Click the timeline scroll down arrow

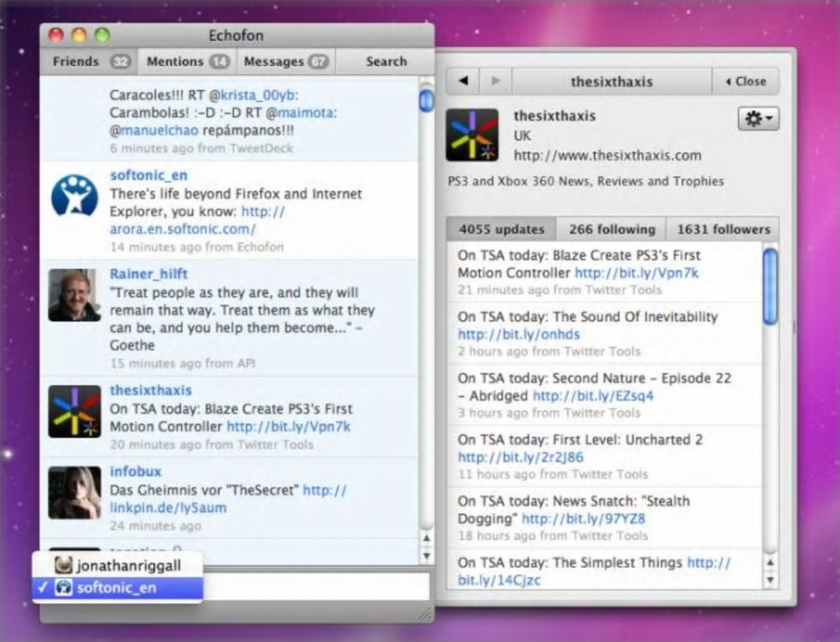tap(427, 556)
